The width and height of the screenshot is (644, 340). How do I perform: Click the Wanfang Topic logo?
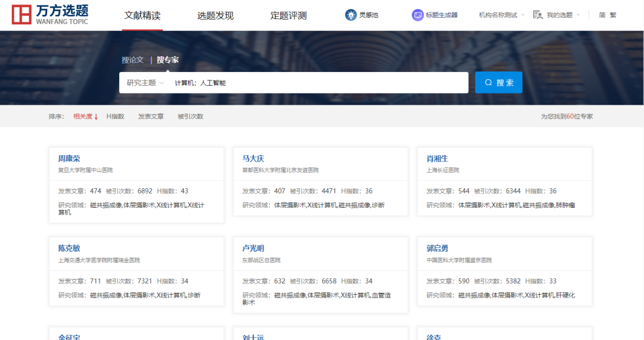coord(51,15)
